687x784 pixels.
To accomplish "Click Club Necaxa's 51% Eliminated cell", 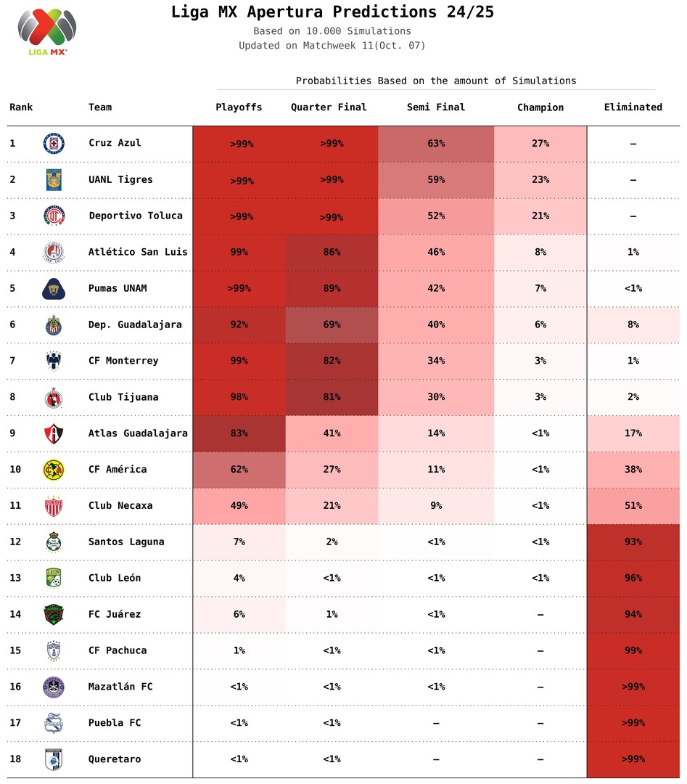I will pos(633,506).
